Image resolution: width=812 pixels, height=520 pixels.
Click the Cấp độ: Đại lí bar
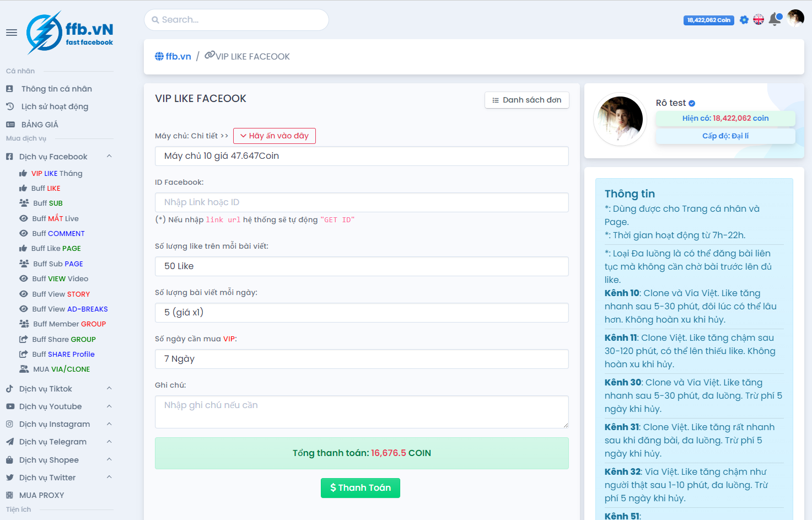pos(725,136)
